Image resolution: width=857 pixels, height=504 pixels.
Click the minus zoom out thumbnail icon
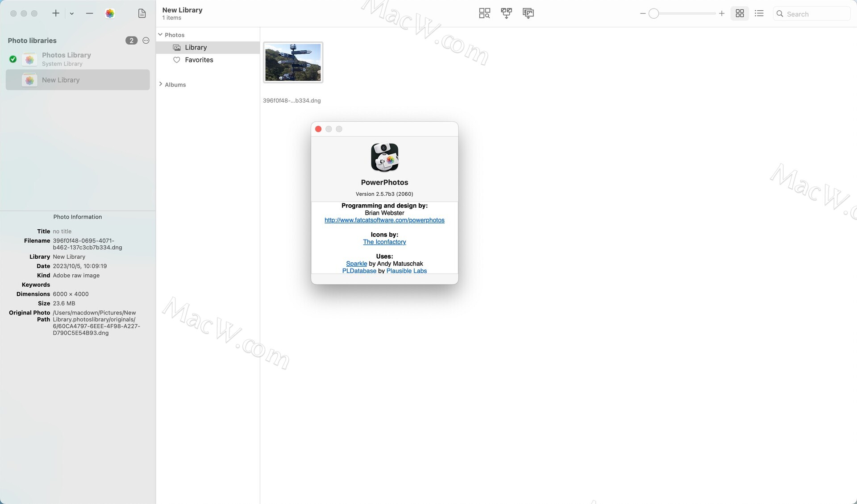click(x=643, y=14)
